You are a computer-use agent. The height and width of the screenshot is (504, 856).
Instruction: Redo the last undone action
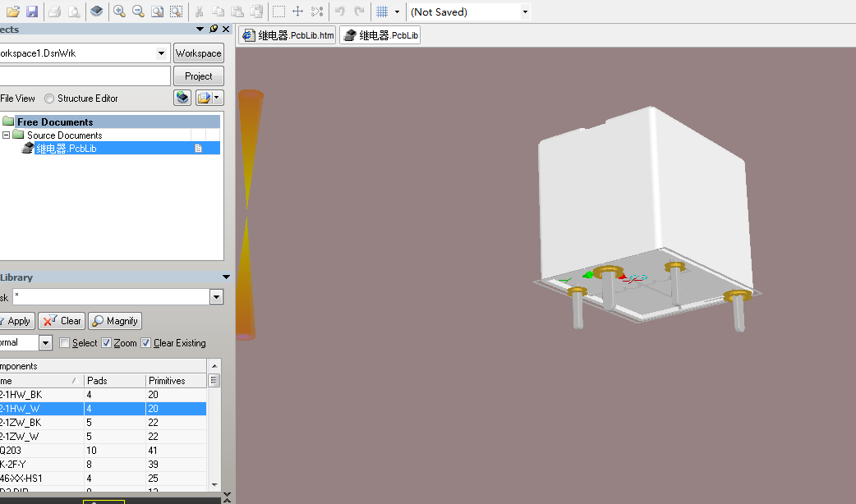(x=359, y=11)
